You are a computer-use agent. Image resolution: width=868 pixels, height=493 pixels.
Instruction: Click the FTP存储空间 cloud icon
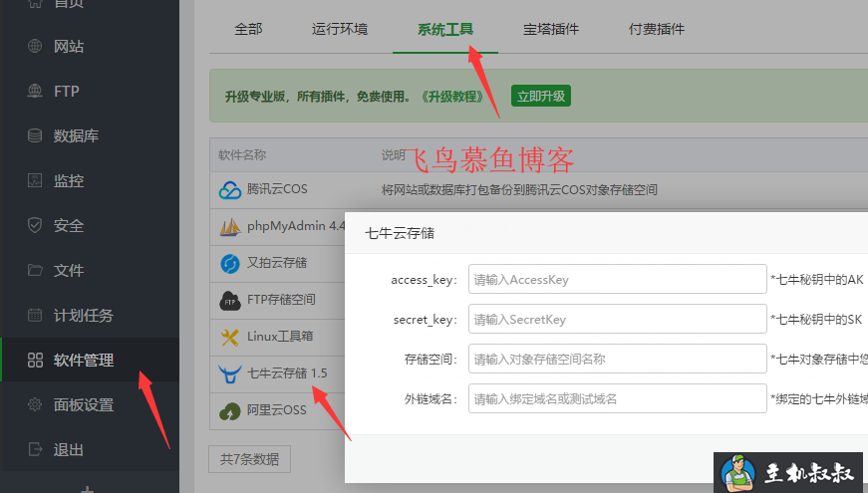pos(230,301)
